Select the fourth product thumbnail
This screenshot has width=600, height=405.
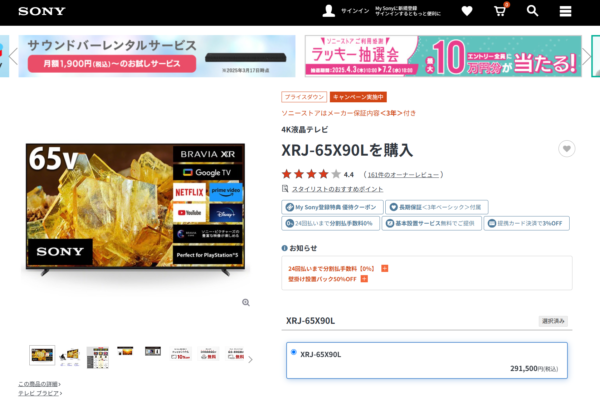[125, 351]
